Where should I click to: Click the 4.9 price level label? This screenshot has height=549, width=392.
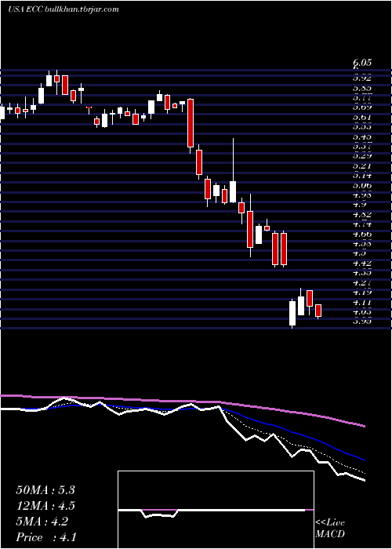[x=359, y=205]
